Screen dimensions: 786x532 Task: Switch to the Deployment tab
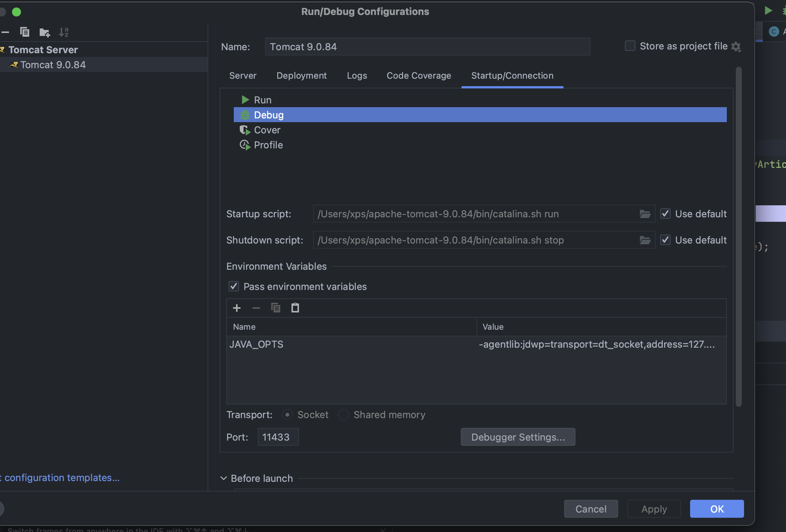(302, 76)
